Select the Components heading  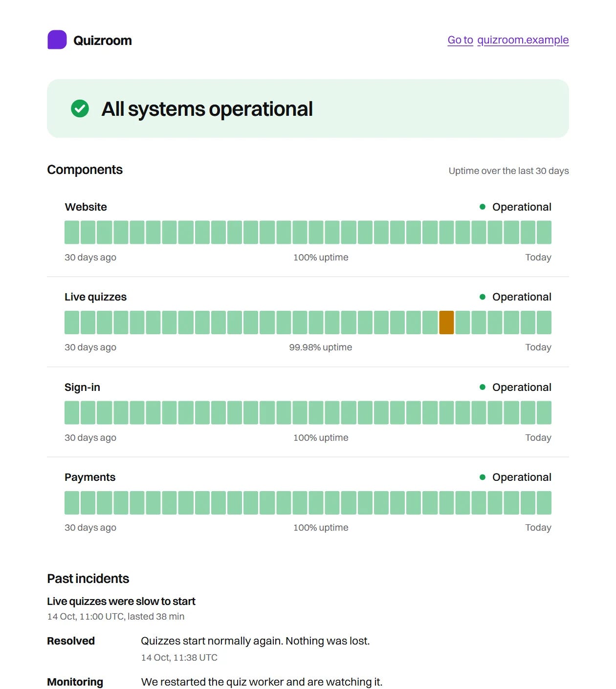[85, 170]
